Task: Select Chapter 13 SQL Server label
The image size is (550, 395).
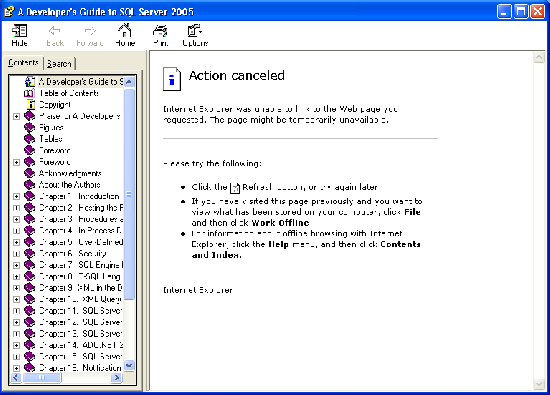Action: (81, 334)
